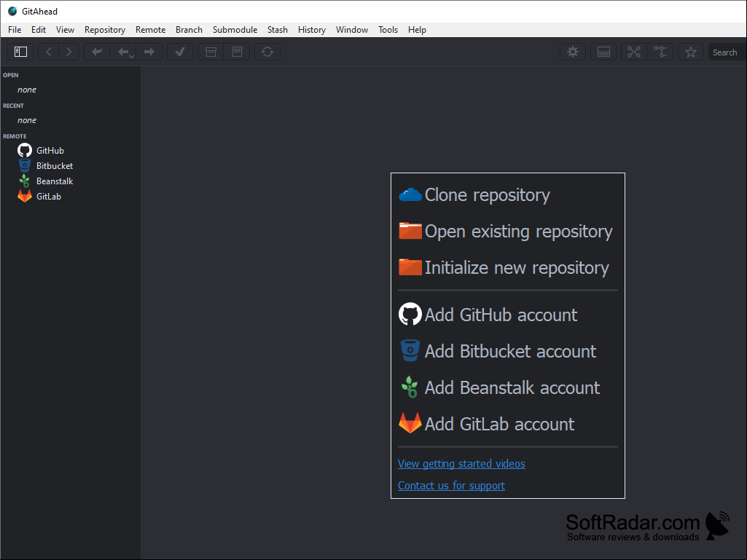
Task: Open the Window menu
Action: point(352,30)
